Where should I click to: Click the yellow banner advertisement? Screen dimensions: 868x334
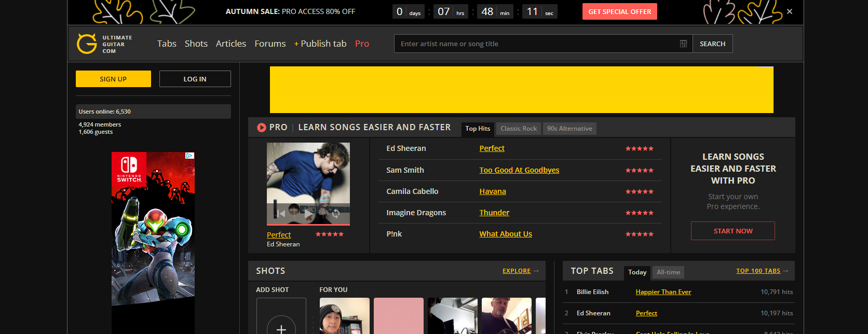(522, 90)
